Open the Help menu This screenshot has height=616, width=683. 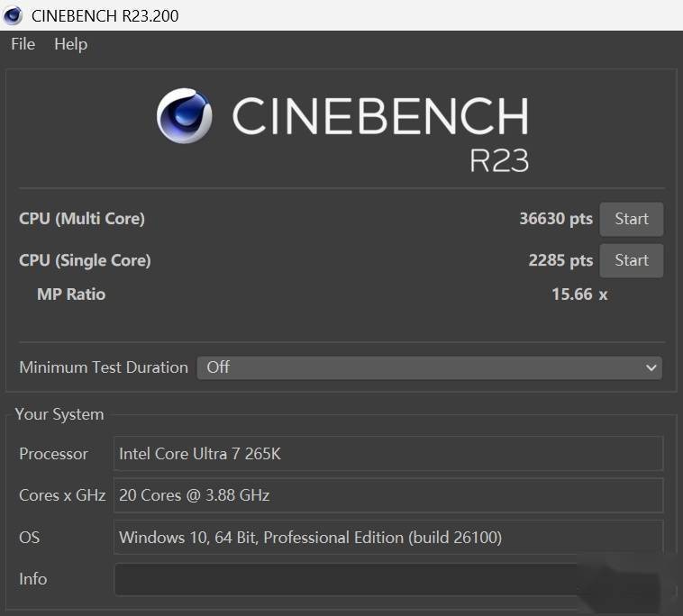point(70,44)
